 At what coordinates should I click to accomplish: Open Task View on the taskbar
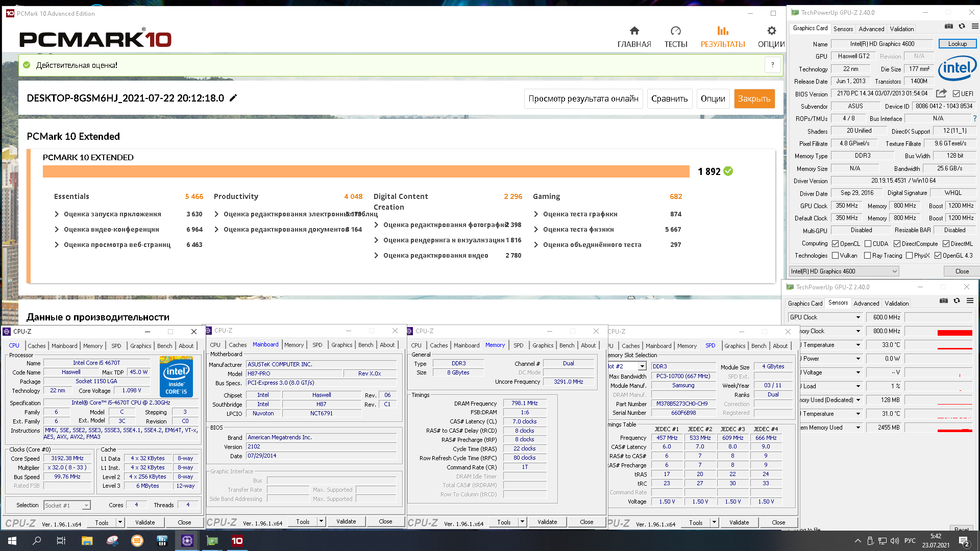61,541
